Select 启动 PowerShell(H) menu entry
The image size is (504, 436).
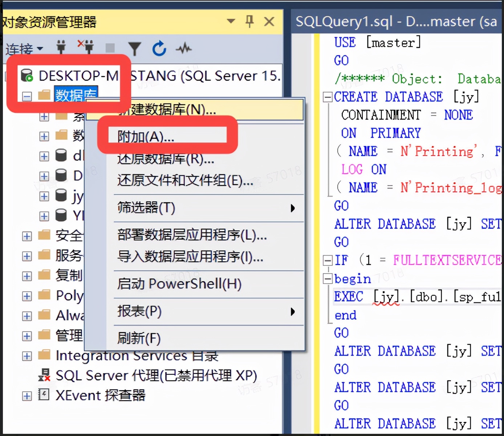(195, 284)
